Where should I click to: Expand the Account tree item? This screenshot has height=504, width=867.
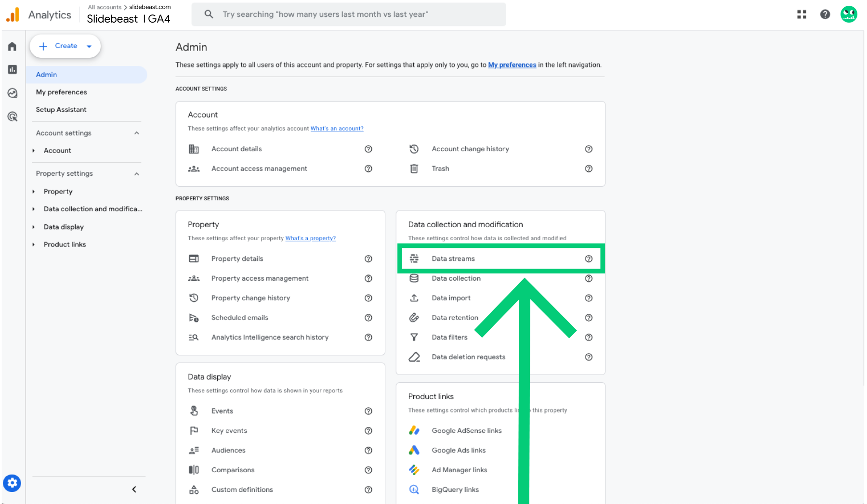[x=33, y=151]
